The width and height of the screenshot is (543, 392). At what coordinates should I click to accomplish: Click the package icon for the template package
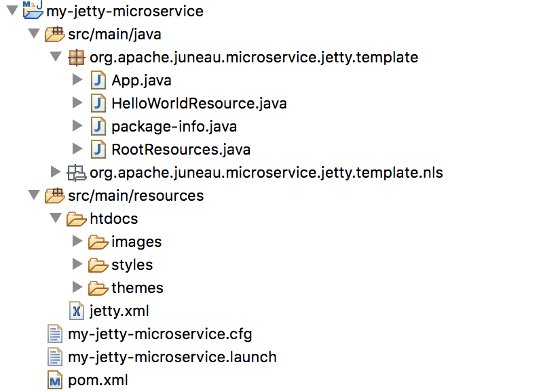tap(77, 57)
